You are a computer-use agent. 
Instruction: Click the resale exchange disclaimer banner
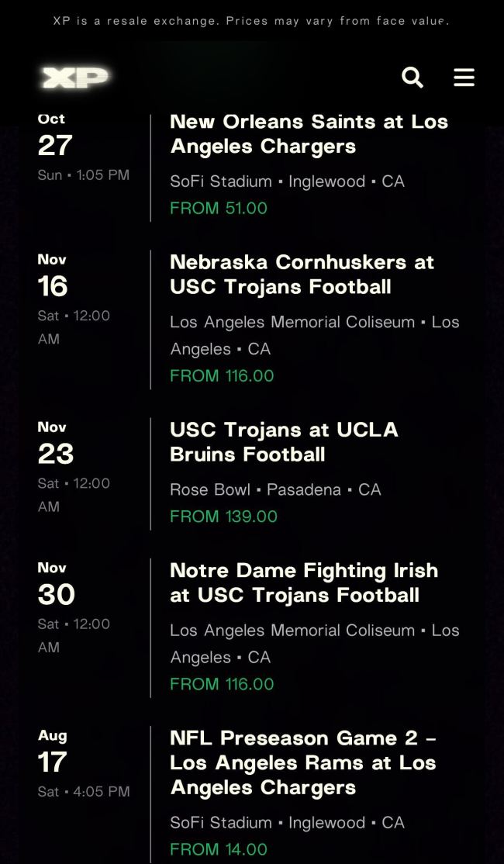(x=251, y=21)
